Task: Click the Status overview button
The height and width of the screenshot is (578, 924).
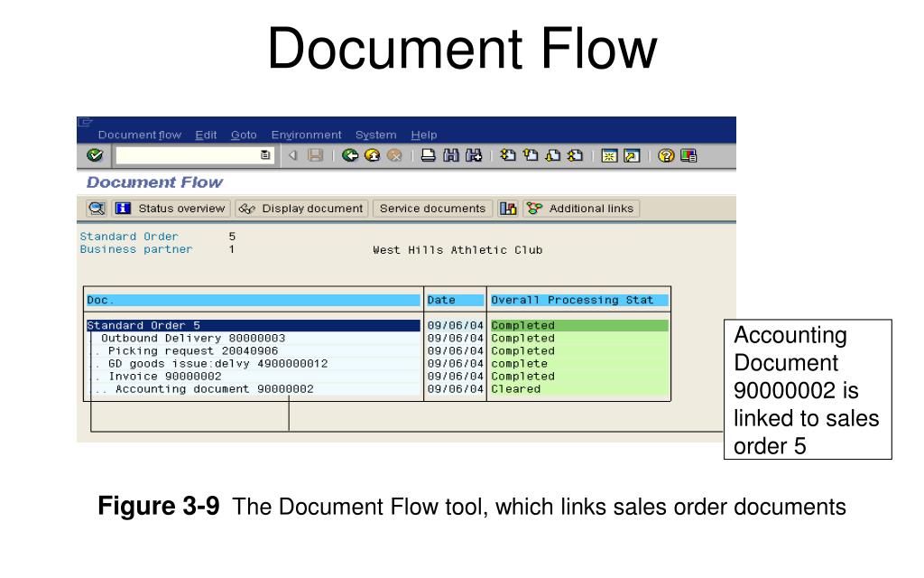Action: [171, 209]
